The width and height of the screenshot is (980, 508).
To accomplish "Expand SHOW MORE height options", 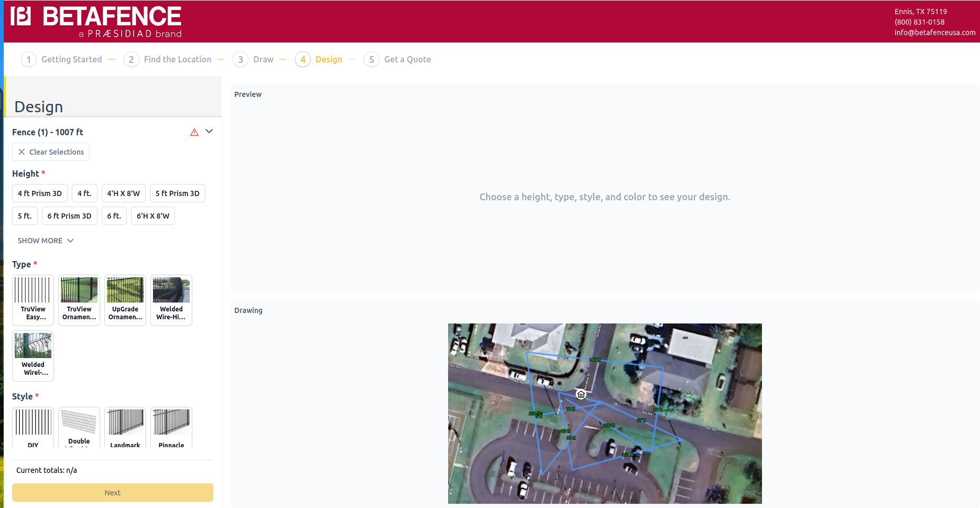I will pos(46,241).
